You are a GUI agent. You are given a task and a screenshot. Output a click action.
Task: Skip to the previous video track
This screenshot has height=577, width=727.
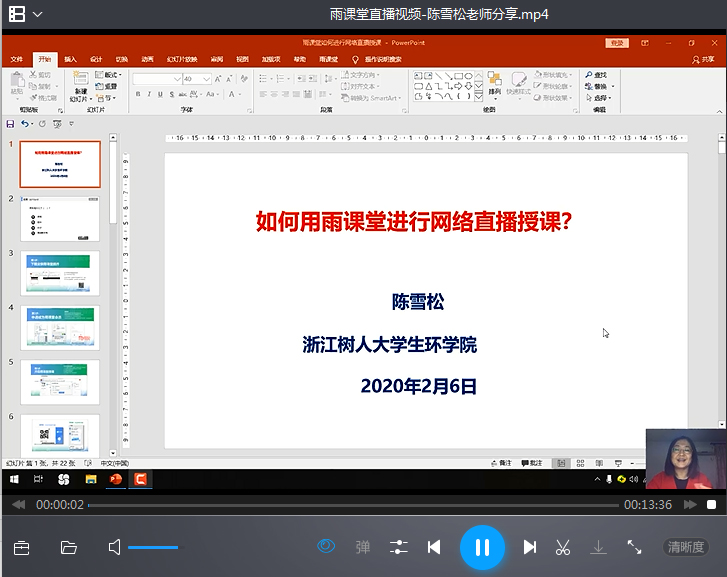(x=434, y=547)
